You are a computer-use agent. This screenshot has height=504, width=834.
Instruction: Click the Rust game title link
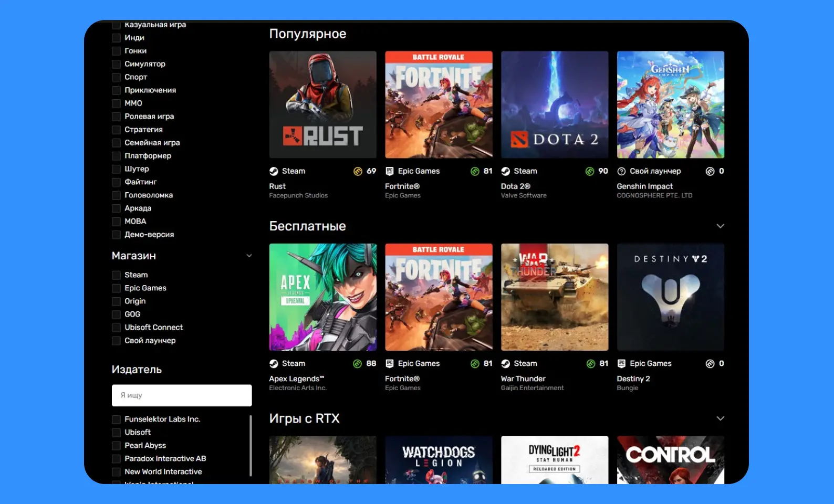pos(277,186)
